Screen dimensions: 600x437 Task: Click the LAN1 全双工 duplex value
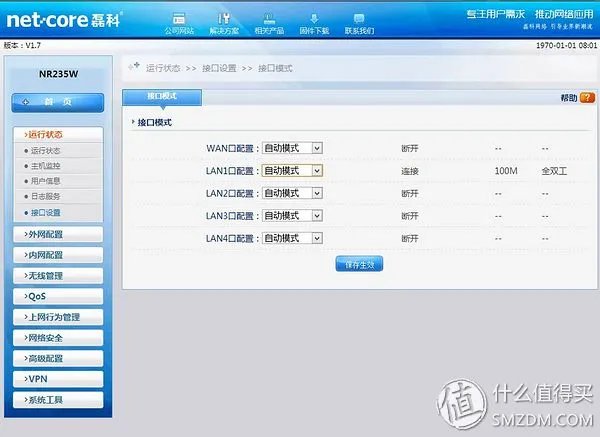coord(554,171)
